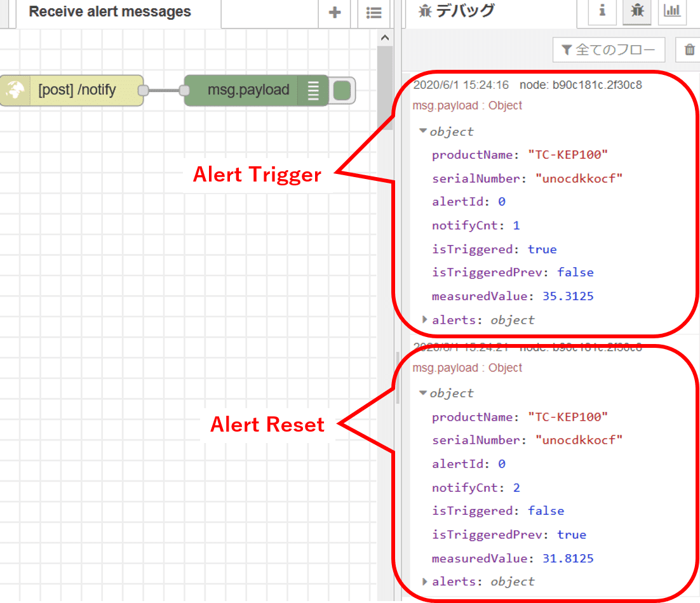Select the debug bug icon tab
Screen dimensions: 700x603
tap(636, 11)
